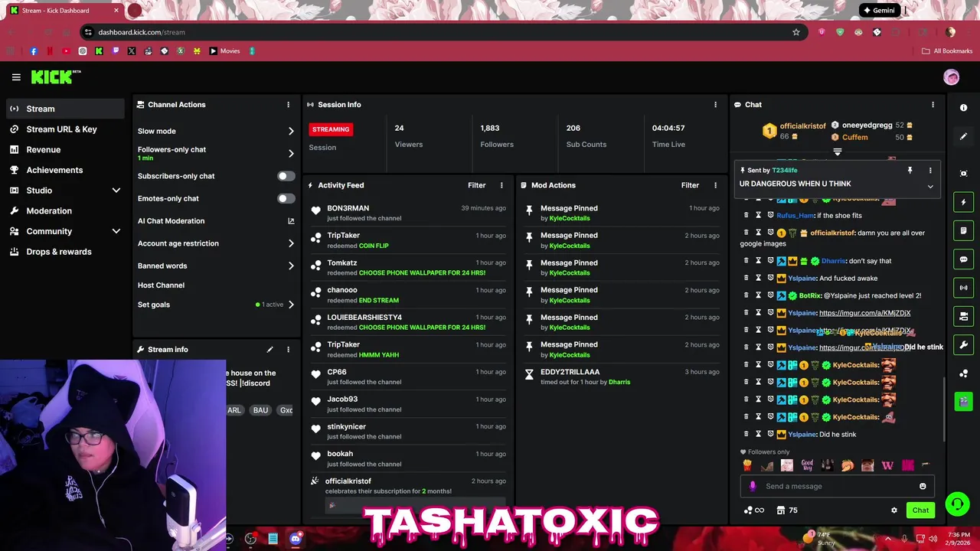The width and height of the screenshot is (980, 551).
Task: Bookmark this page with the star icon
Action: coord(796,32)
